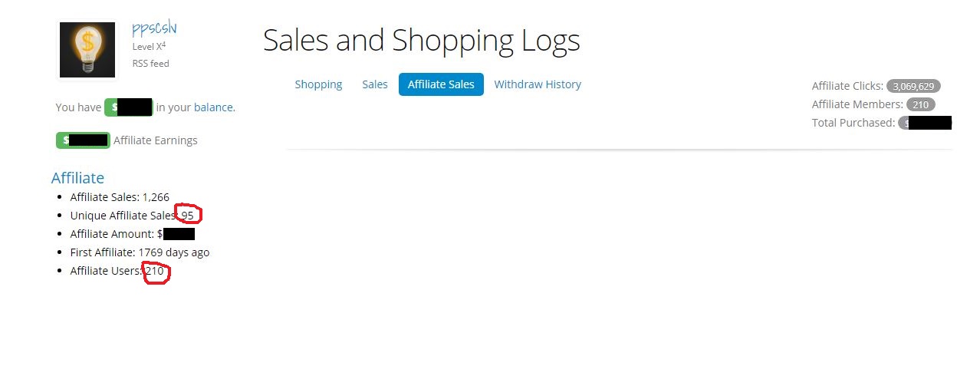Open the Affiliate section heading link

pos(77,178)
